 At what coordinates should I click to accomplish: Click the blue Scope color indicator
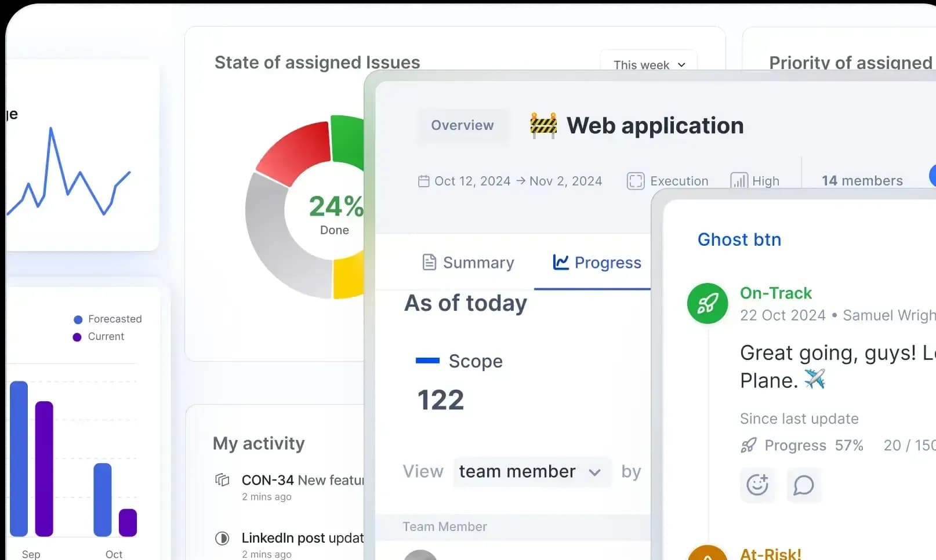pos(427,361)
